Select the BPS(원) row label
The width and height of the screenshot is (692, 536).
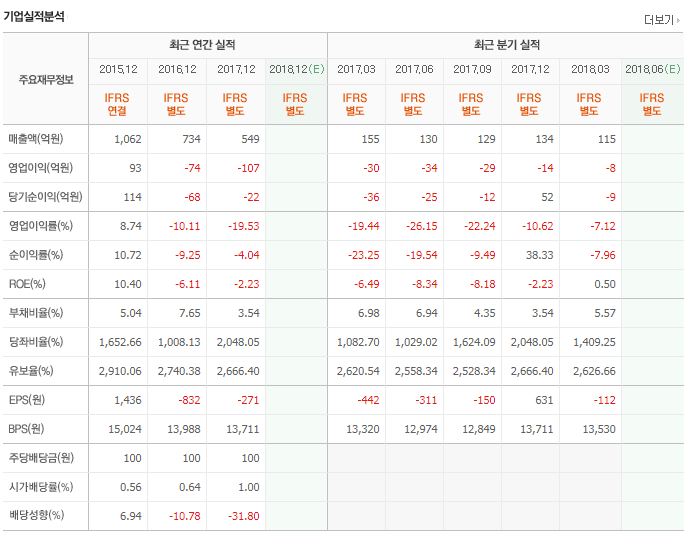[x=26, y=429]
